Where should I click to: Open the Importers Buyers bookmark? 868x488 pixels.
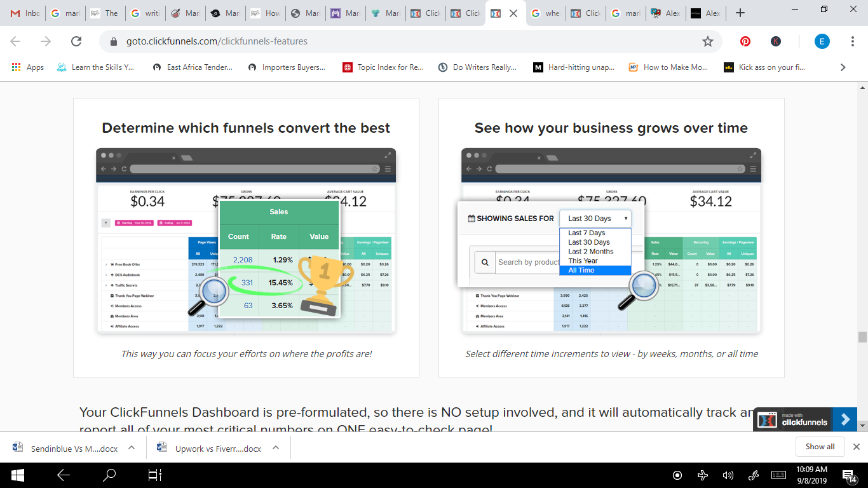coord(287,67)
